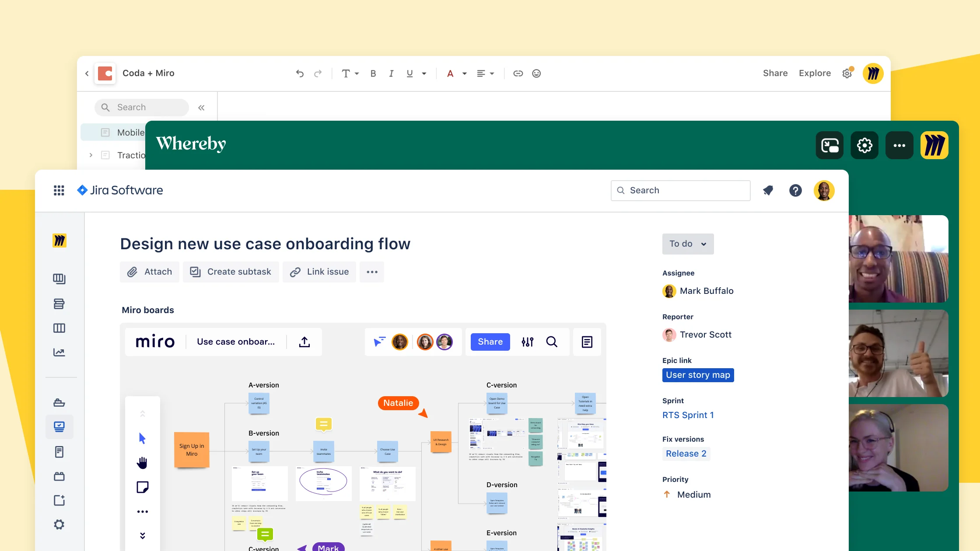Open underline options dropdown arrow
This screenshot has height=551, width=980.
(x=424, y=73)
